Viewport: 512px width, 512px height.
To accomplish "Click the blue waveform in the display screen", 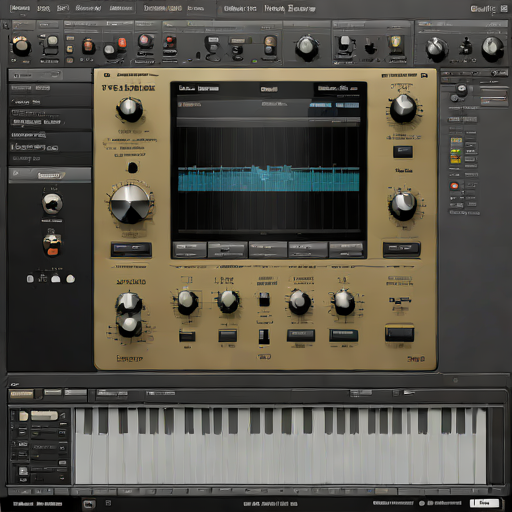I will click(x=268, y=179).
